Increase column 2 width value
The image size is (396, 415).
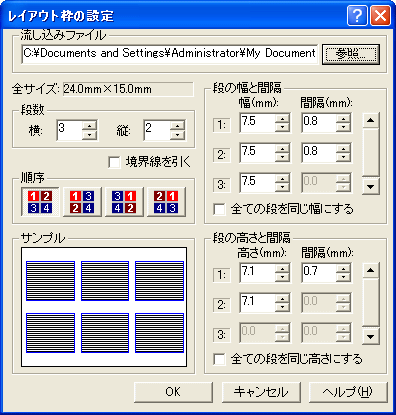(282, 148)
